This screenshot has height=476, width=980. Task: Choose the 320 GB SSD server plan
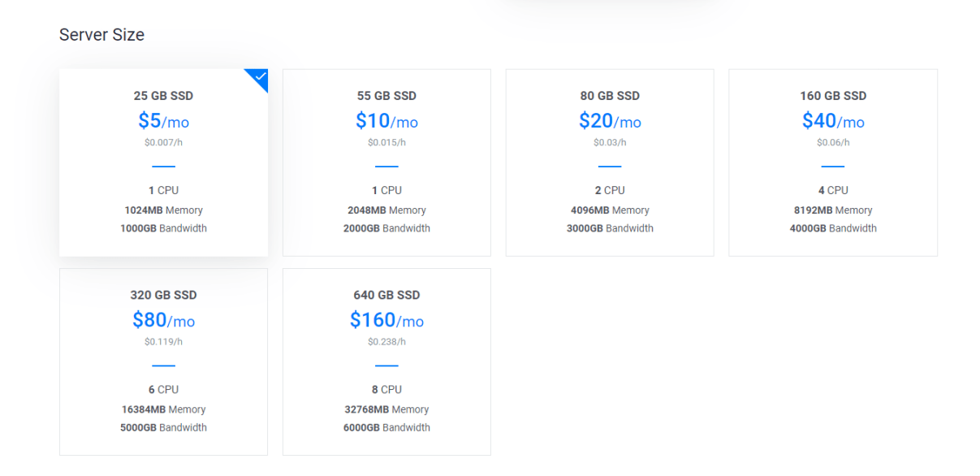click(x=163, y=361)
